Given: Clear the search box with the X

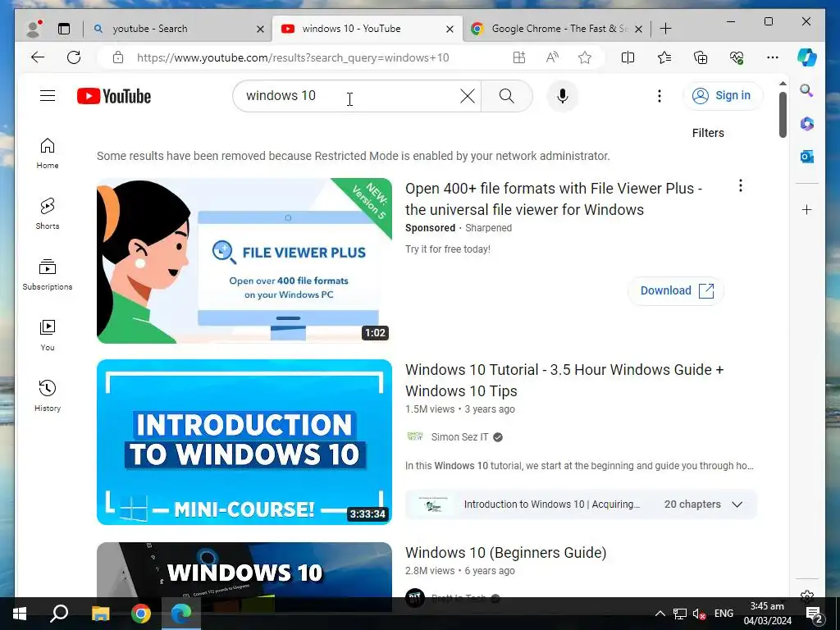Looking at the screenshot, I should coord(467,96).
